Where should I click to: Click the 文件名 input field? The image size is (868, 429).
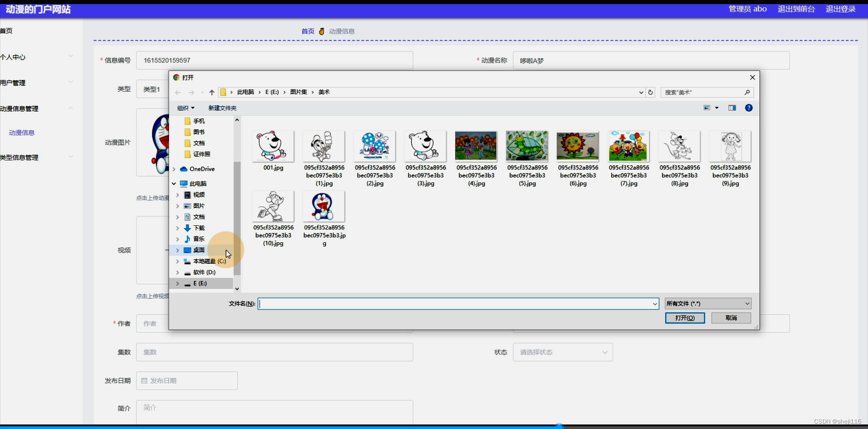pyautogui.click(x=458, y=303)
